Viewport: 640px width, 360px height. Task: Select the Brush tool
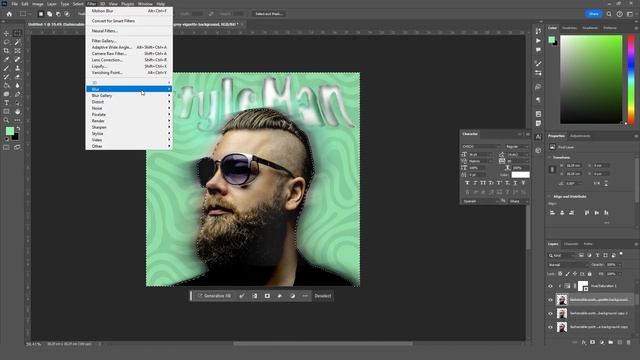7,68
